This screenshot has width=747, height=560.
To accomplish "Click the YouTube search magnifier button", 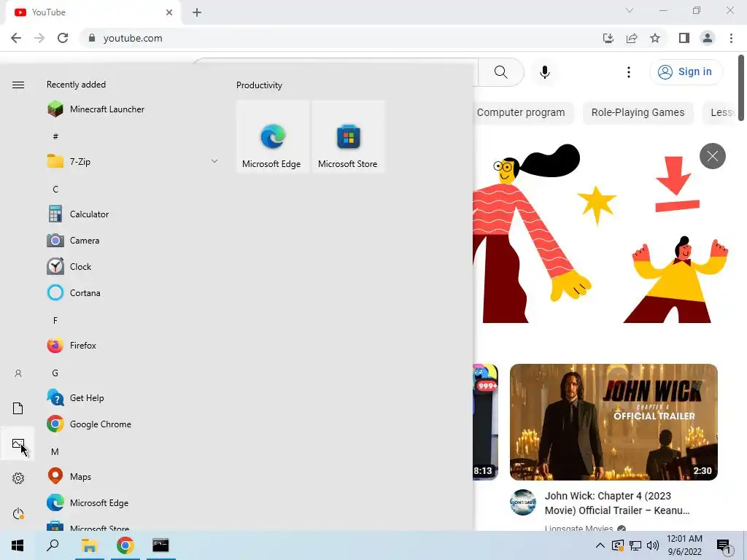I will click(500, 72).
